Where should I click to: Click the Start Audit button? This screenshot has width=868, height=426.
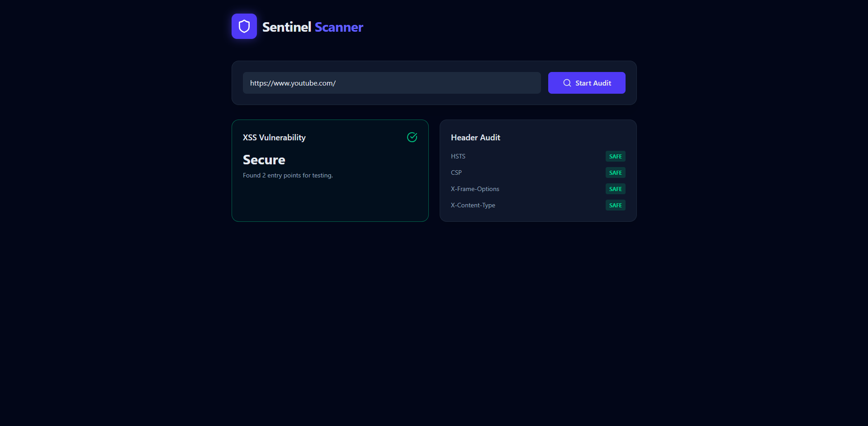tap(587, 83)
